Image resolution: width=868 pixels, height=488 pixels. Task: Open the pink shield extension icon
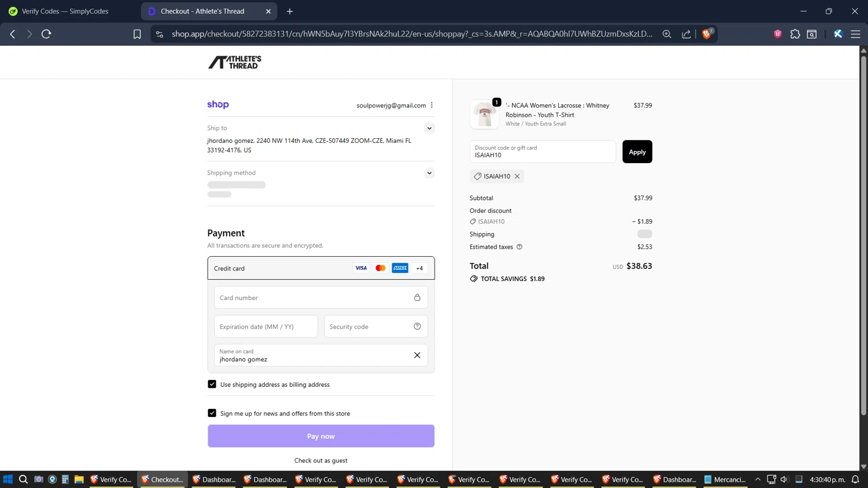[778, 34]
